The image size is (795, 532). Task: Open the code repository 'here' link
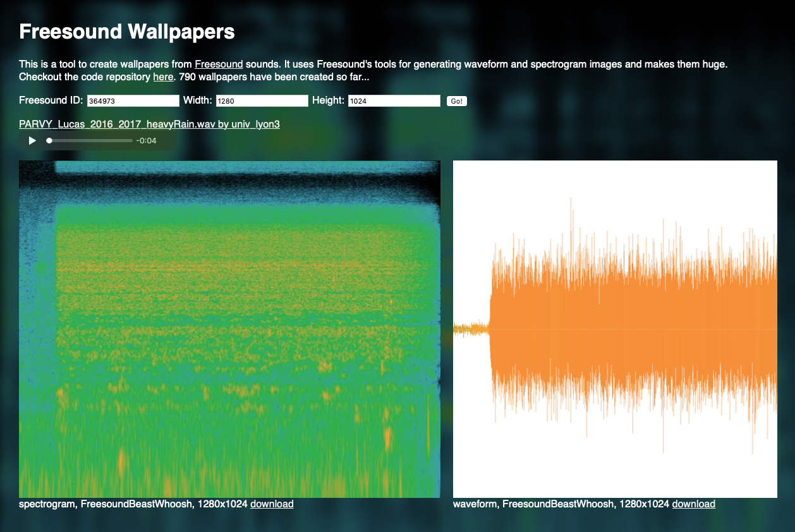pyautogui.click(x=163, y=77)
